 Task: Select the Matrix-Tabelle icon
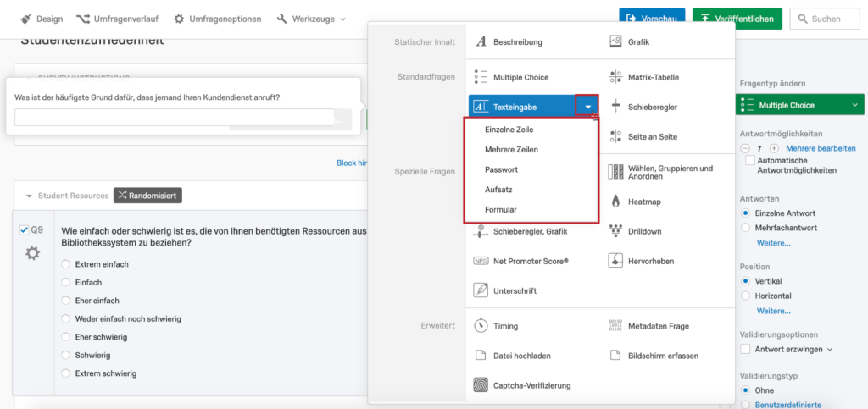pos(616,77)
